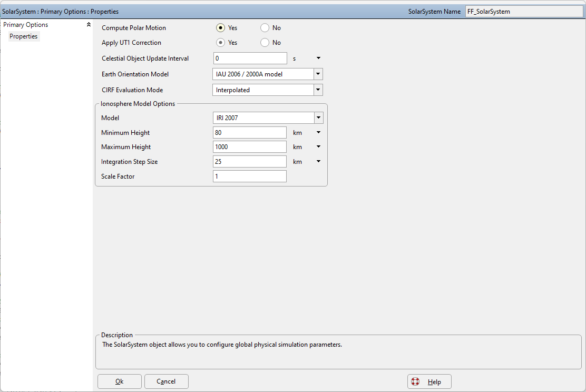Click the Scale Factor input field
Viewport: 586px width, 392px height.
coord(250,177)
